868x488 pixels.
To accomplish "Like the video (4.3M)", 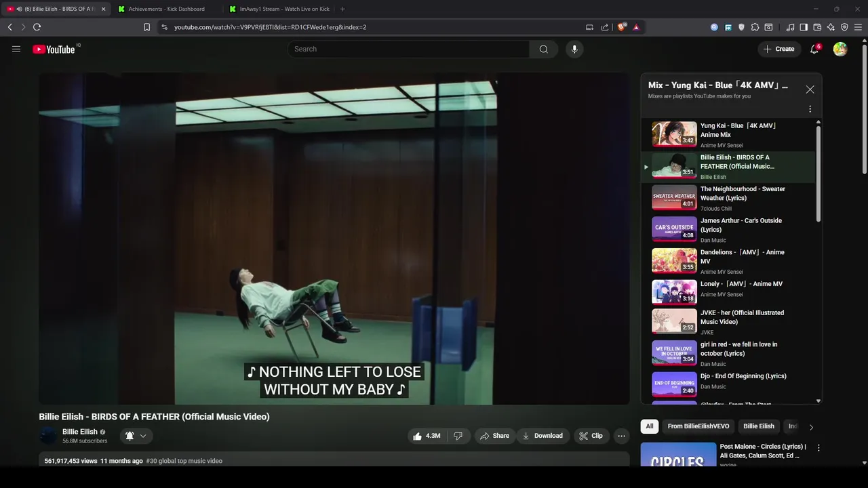I will [x=427, y=436].
